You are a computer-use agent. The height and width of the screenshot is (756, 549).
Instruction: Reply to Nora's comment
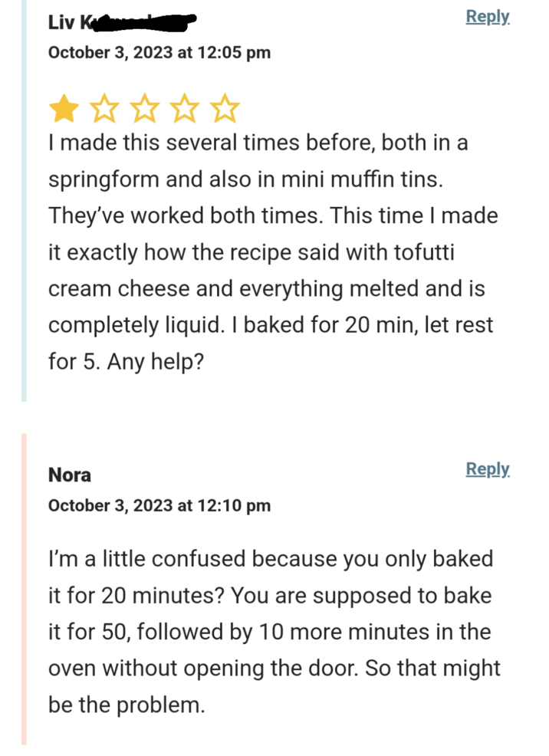click(x=487, y=468)
